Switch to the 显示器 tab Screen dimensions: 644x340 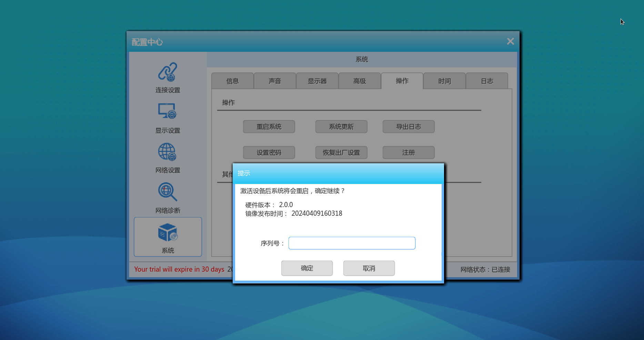(317, 81)
